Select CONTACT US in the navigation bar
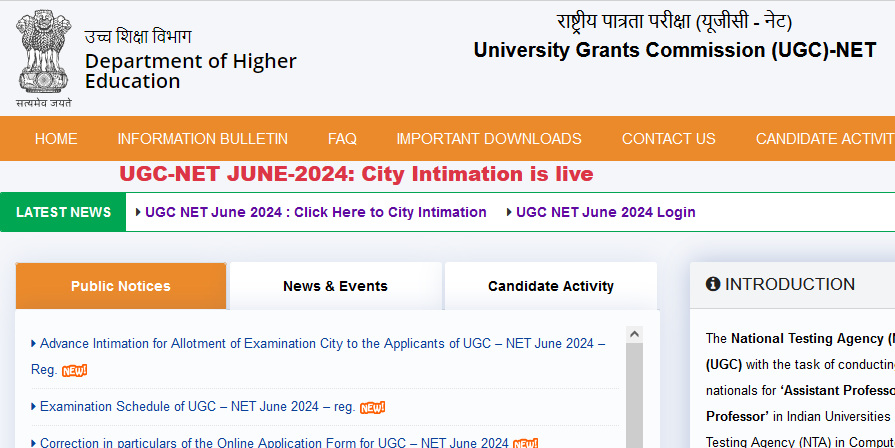The width and height of the screenshot is (895, 448). (x=668, y=139)
